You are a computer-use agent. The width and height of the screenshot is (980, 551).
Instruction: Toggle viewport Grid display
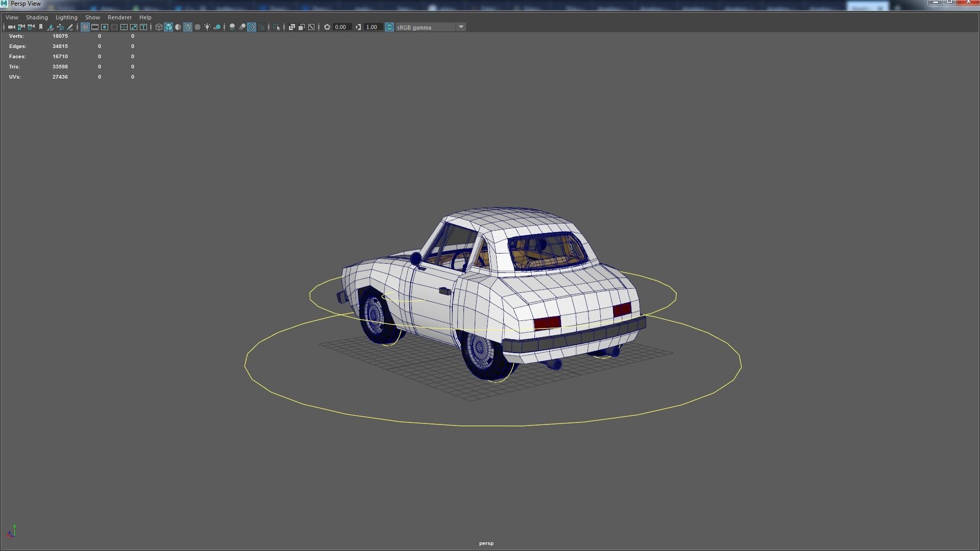tap(85, 27)
